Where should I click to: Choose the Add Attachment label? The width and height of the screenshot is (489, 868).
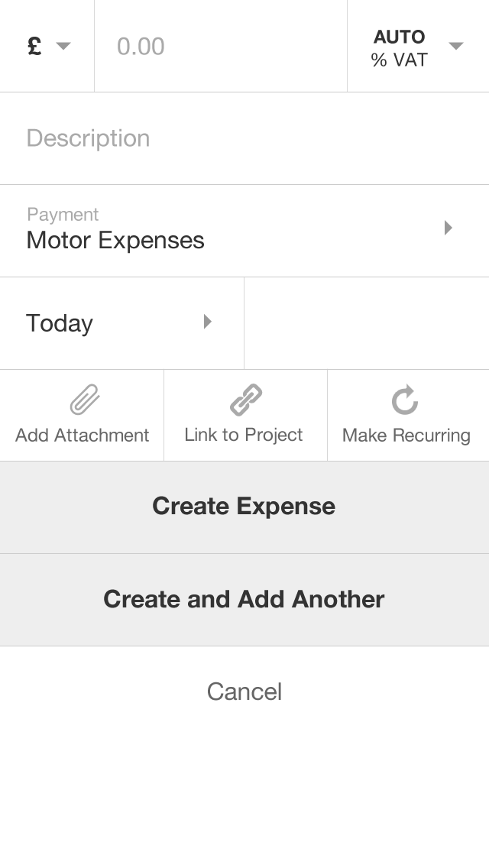tap(83, 436)
